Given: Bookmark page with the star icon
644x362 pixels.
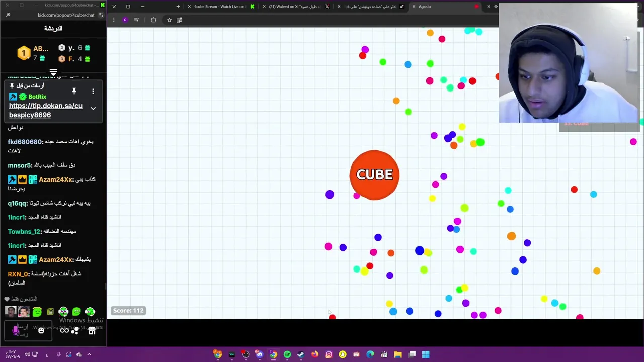Looking at the screenshot, I should click(169, 20).
